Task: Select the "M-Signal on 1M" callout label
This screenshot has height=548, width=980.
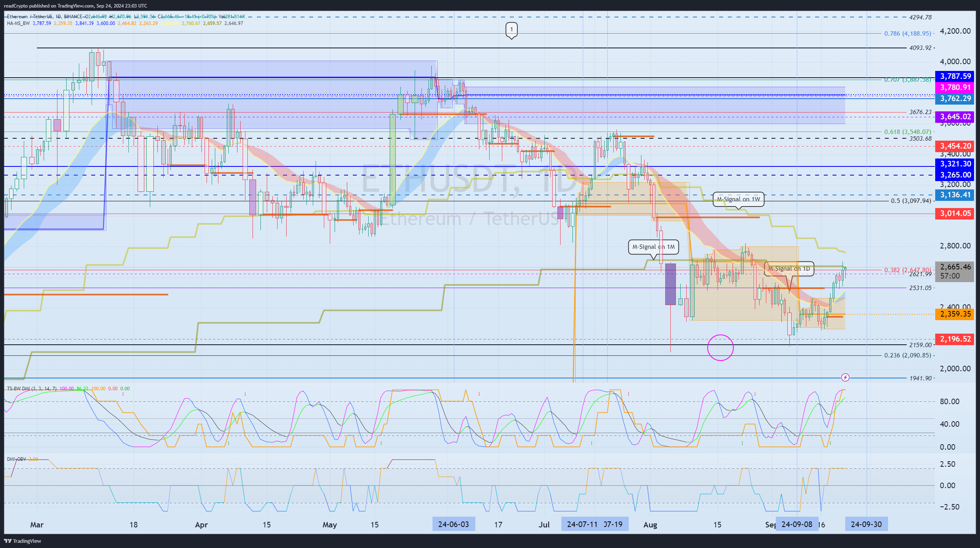Action: (x=653, y=247)
